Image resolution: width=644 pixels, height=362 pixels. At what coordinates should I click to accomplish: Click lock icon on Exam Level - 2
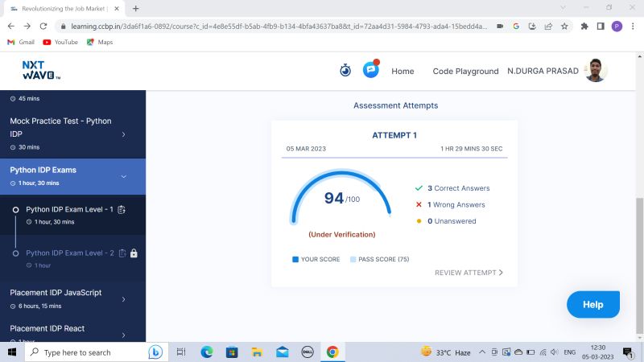click(x=134, y=253)
